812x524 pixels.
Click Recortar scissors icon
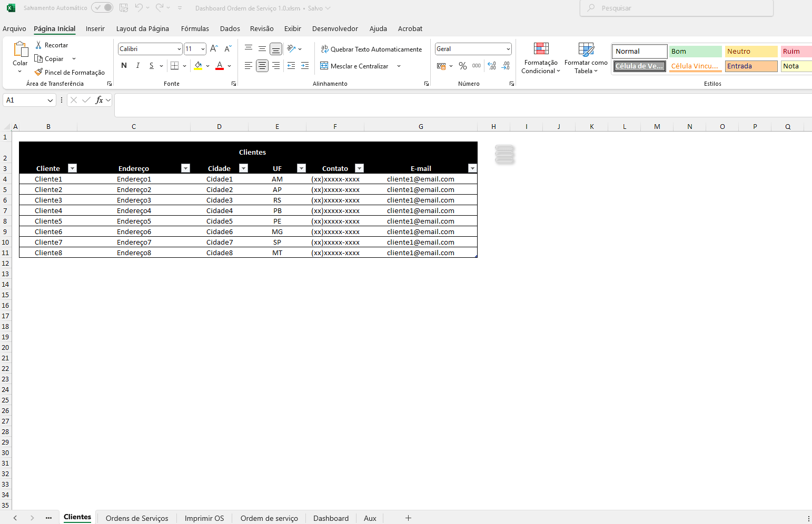[38, 45]
